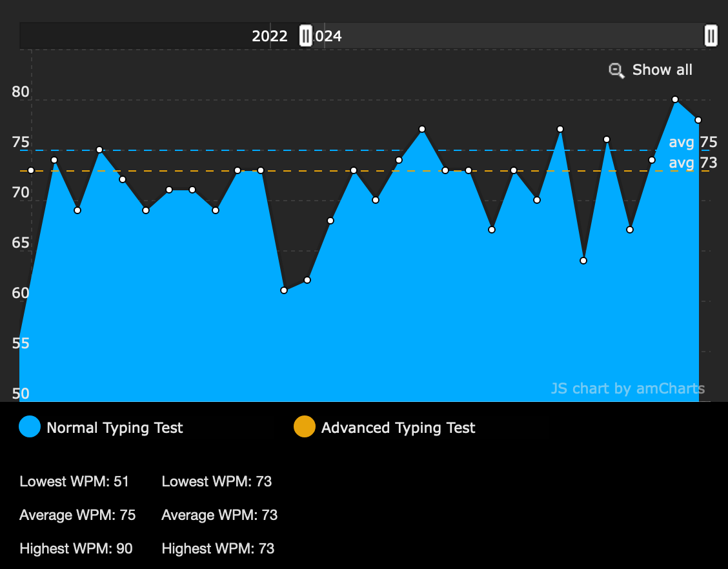This screenshot has height=569, width=728.
Task: Click the Normal Typing Test legend label
Action: pyautogui.click(x=115, y=428)
